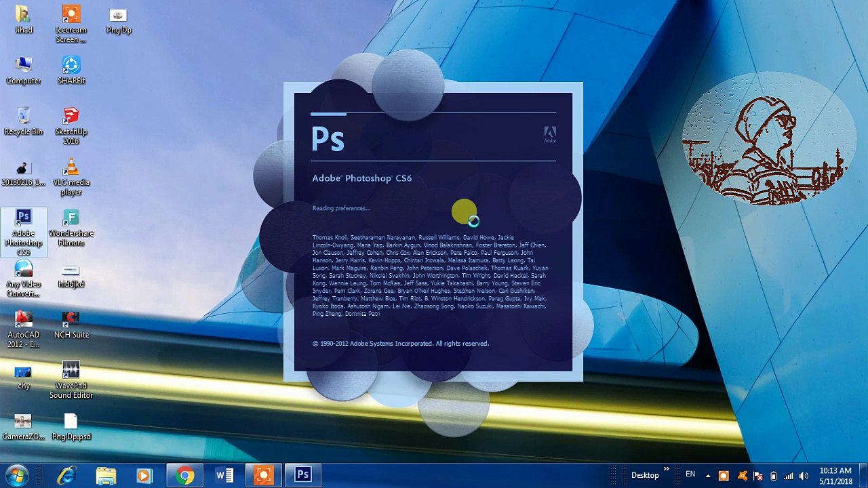Switch to Photoshop taskbar button

pos(302,475)
